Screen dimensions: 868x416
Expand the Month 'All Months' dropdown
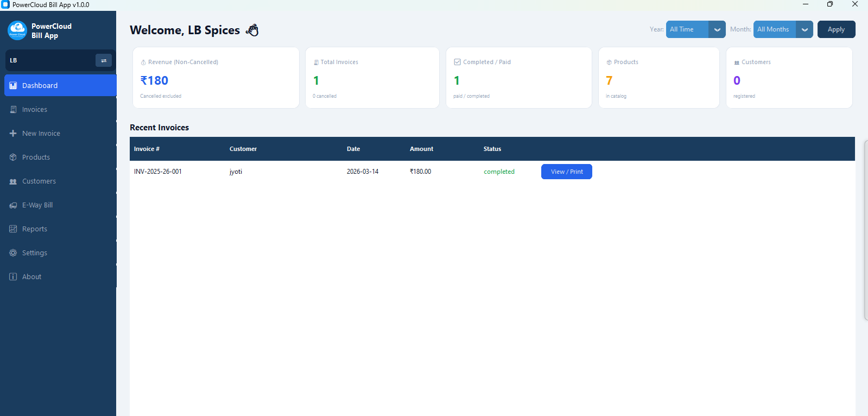775,29
